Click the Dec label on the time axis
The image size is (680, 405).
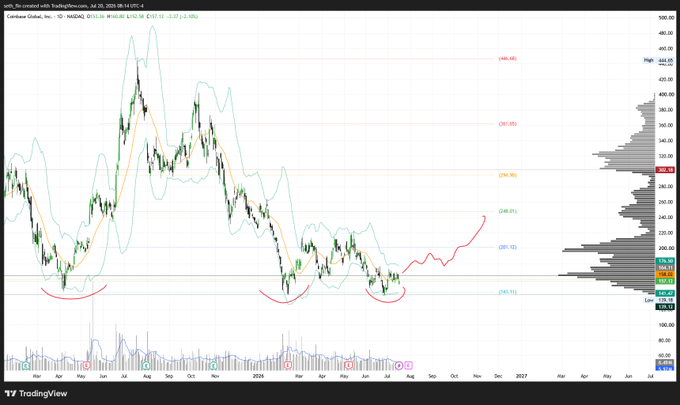pyautogui.click(x=498, y=376)
